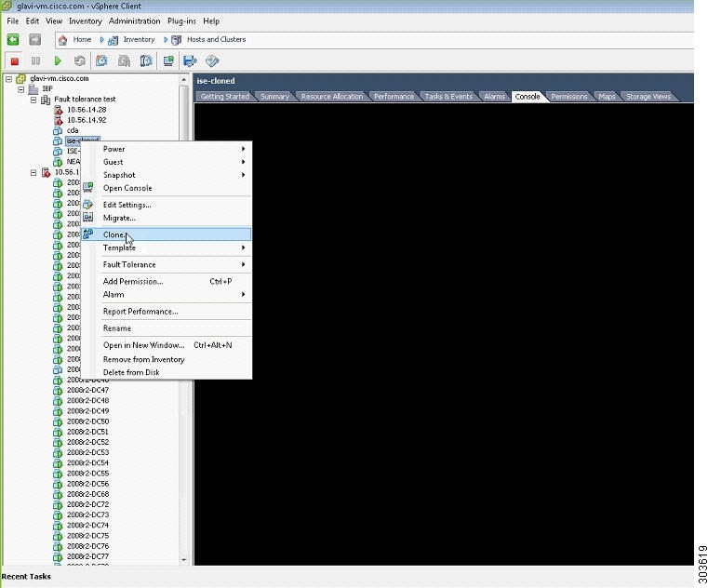708x588 pixels.
Task: Open the Permissions tab
Action: click(x=569, y=97)
